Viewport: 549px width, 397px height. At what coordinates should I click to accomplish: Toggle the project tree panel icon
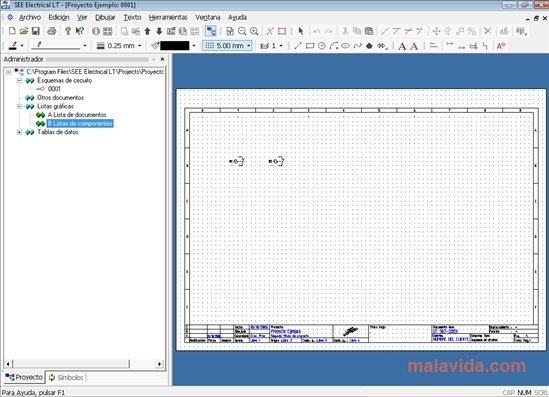211,31
